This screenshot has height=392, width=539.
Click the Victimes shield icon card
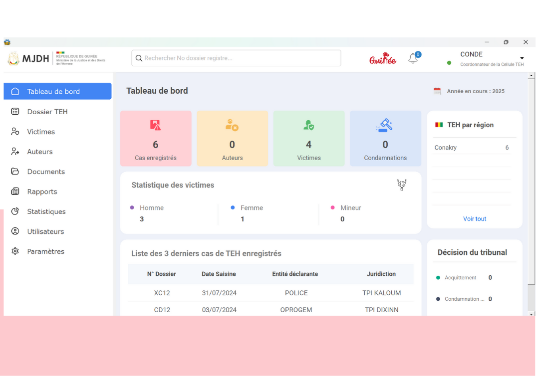click(308, 125)
